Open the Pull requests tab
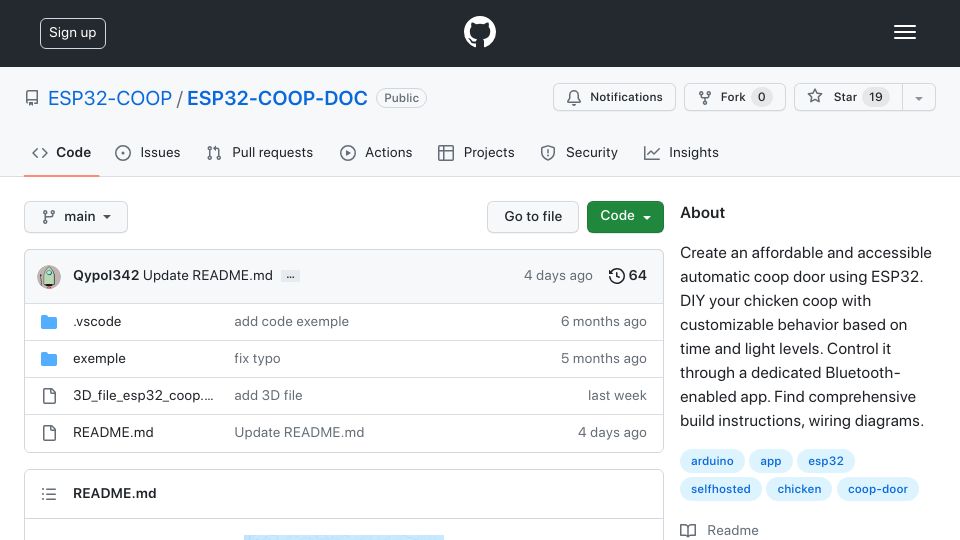The image size is (960, 540). tap(260, 152)
